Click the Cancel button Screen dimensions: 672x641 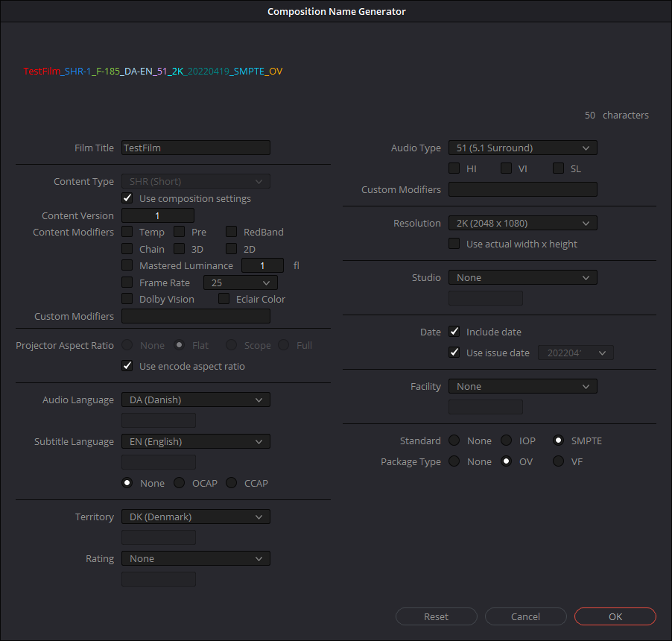click(x=525, y=616)
